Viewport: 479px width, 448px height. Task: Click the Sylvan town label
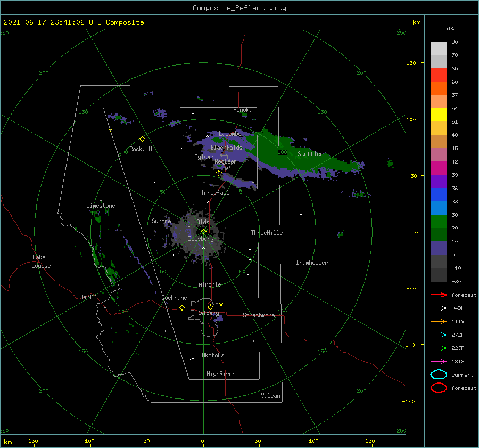coord(204,157)
